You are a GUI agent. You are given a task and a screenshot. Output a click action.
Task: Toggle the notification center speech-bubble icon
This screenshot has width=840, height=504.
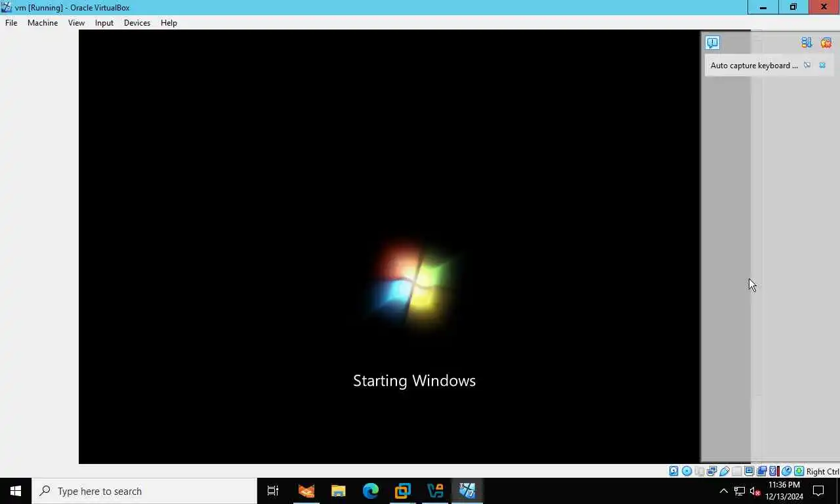click(712, 43)
